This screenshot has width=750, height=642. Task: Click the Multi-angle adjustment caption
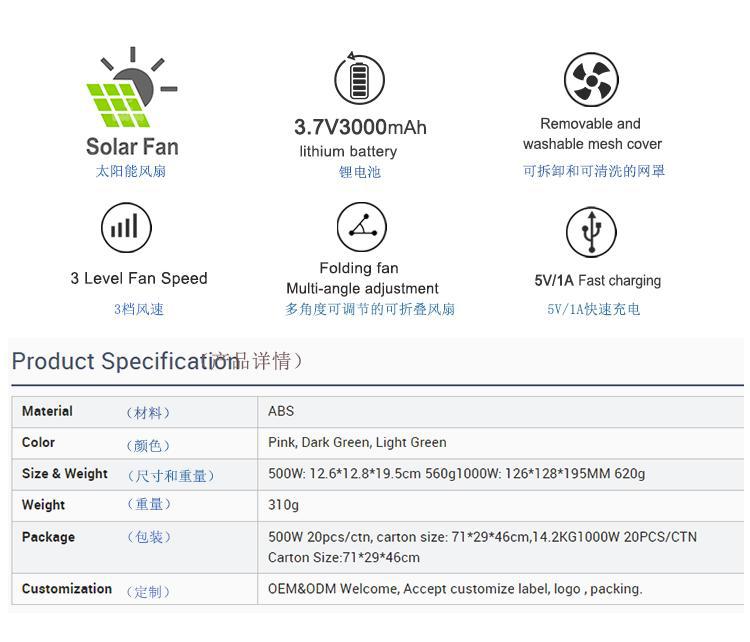[x=362, y=289]
